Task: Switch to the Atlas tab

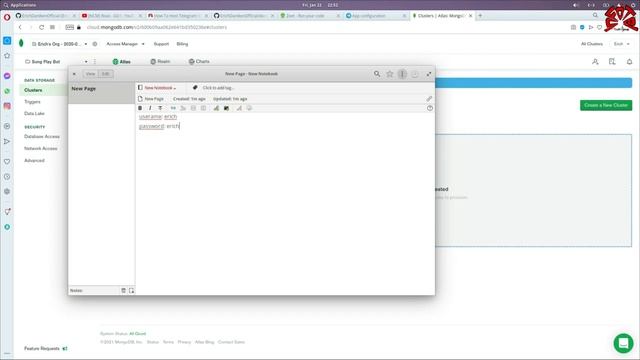Action: coord(122,62)
